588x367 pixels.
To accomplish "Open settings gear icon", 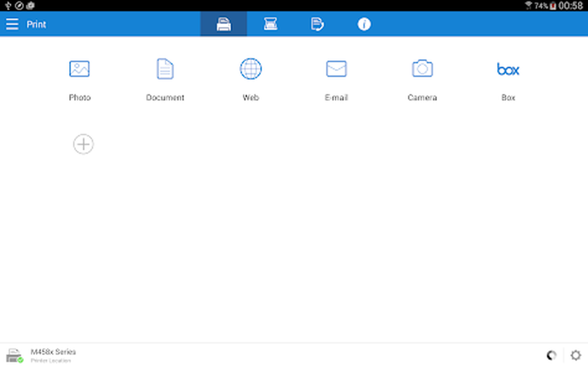I will coord(576,356).
